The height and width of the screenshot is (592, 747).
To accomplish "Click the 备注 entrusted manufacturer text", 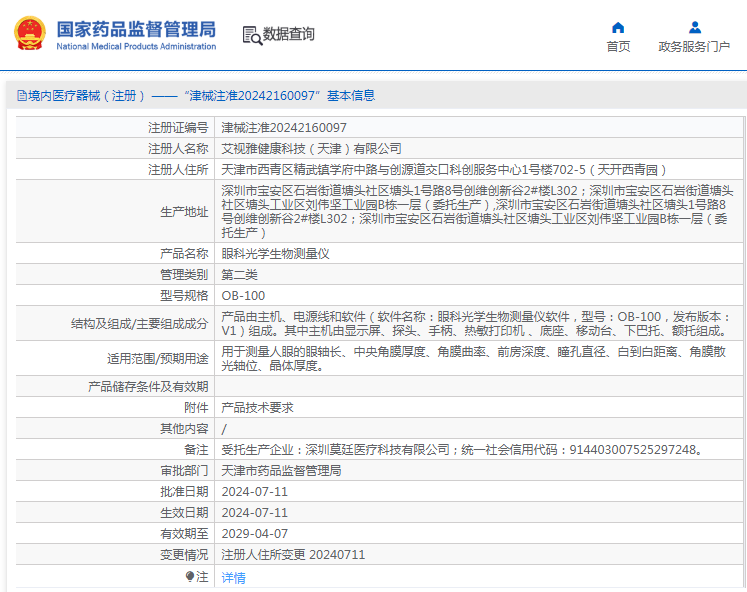I will (463, 450).
